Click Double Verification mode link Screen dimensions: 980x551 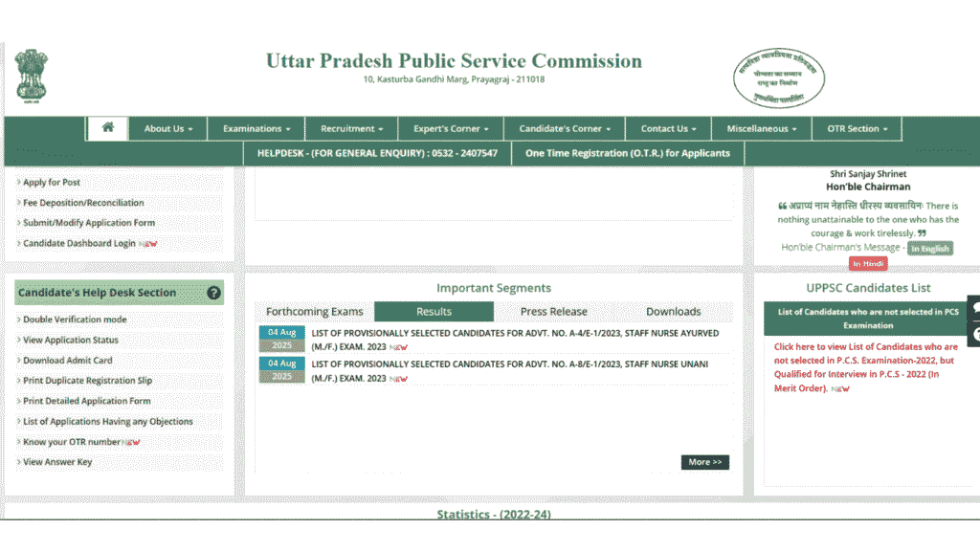coord(75,320)
